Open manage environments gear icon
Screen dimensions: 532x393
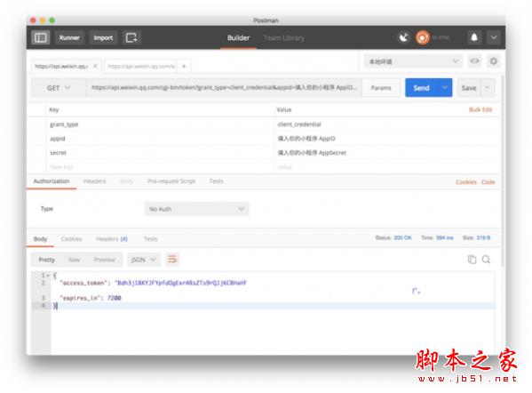tap(493, 61)
